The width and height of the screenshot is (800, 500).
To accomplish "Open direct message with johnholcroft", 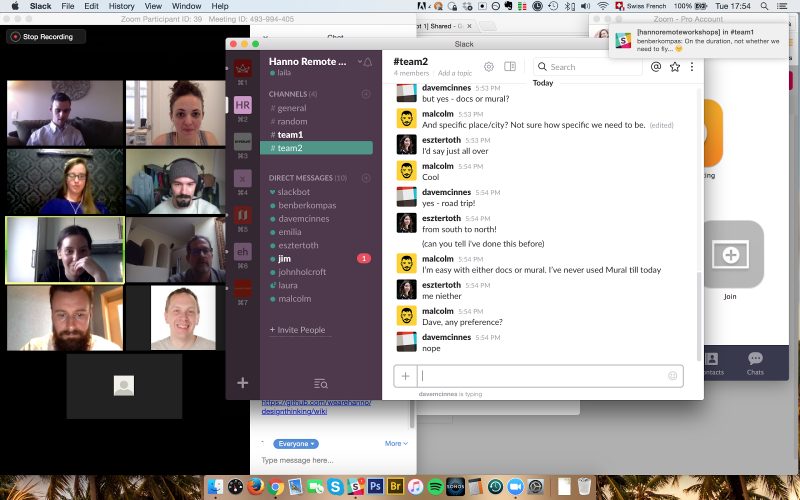I will click(x=316, y=272).
